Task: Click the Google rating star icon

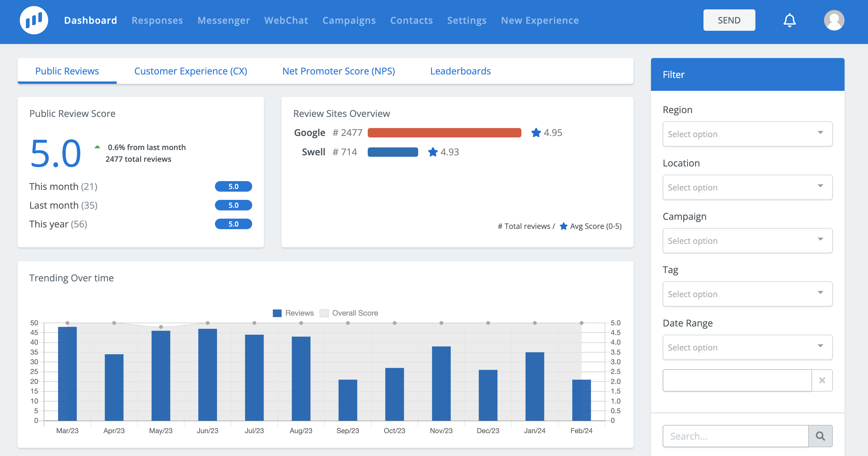Action: click(x=536, y=133)
